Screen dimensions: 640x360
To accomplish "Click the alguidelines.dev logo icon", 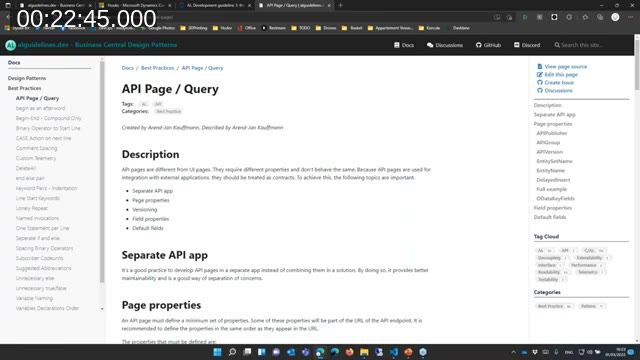I will [x=11, y=45].
